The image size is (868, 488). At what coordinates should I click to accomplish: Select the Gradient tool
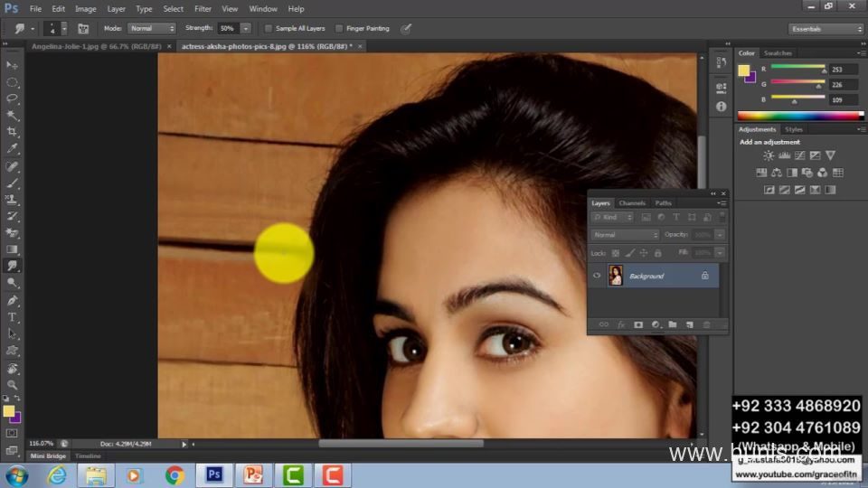pos(12,249)
